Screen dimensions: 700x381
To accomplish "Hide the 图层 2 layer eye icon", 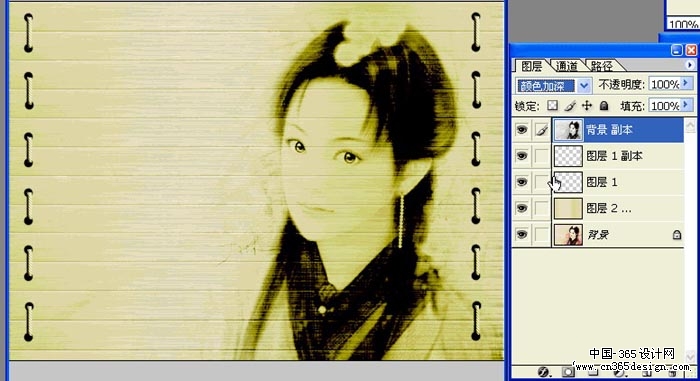I will coord(521,208).
